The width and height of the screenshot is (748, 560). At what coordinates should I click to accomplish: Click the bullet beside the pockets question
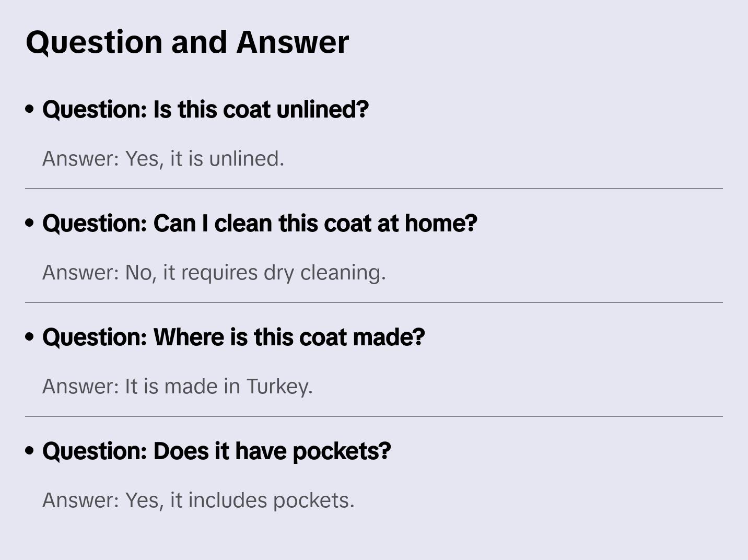tap(30, 451)
